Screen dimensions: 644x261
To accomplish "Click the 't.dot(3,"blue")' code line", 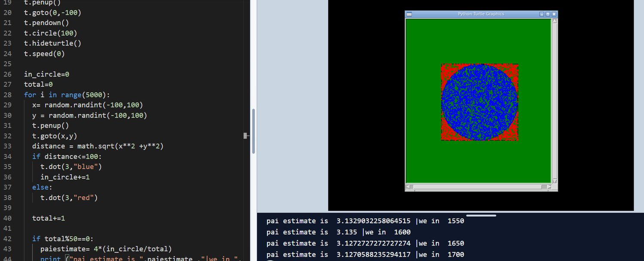I will [71, 167].
